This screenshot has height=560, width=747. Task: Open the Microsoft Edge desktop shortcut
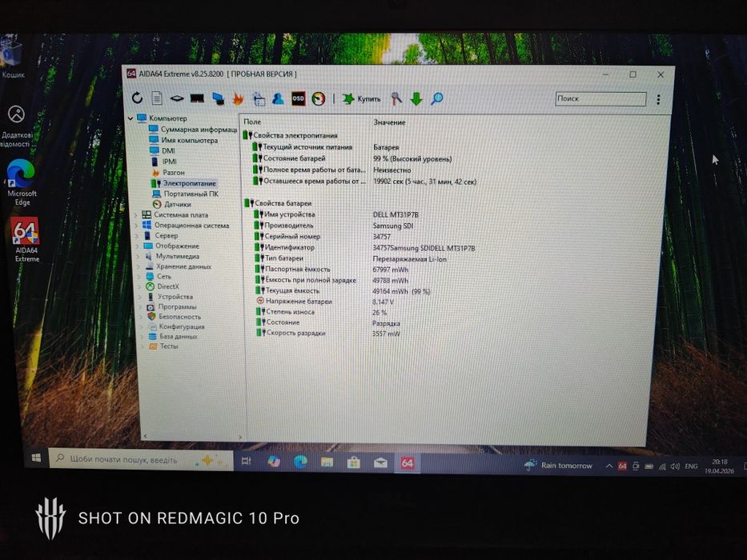[22, 183]
